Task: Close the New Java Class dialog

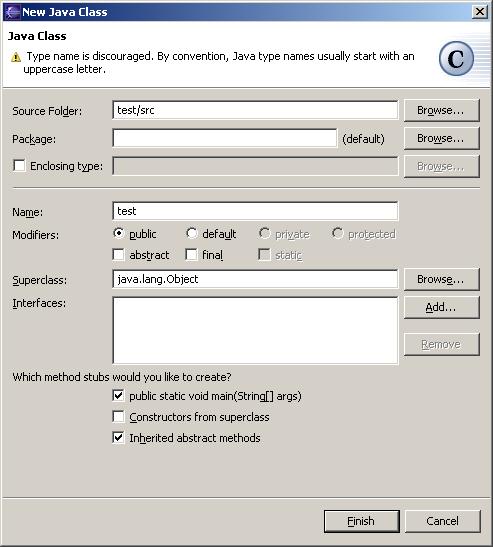Action: point(480,12)
